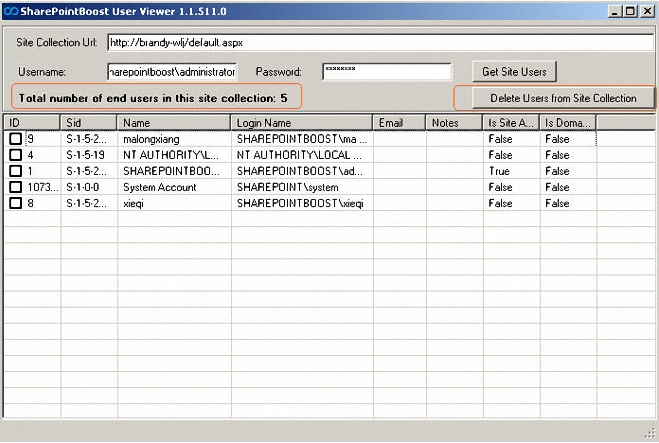Click into the Username input field
659x443 pixels.
click(172, 72)
